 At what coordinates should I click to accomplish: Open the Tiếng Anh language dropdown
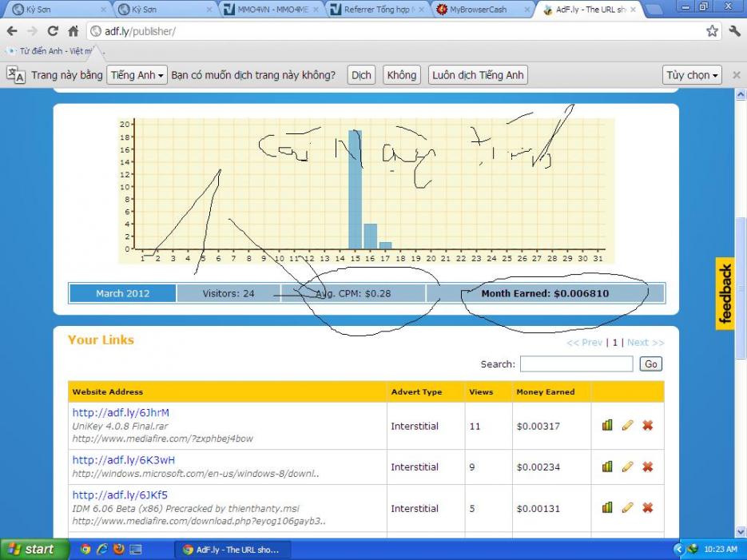tap(137, 75)
